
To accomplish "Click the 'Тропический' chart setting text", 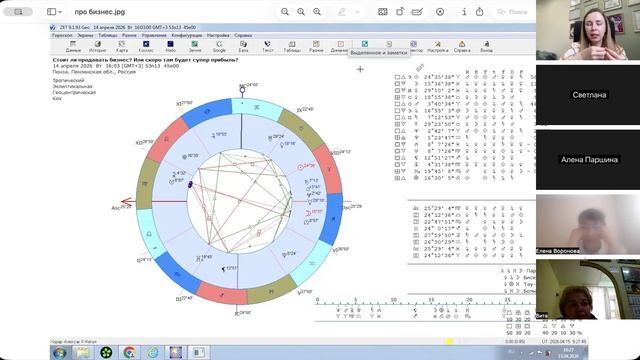I will coord(68,80).
